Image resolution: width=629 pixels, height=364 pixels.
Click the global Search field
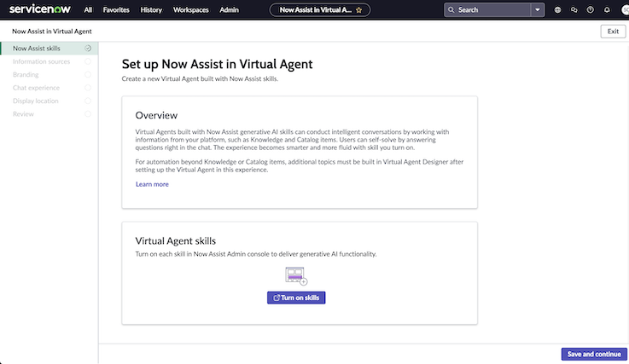coord(487,9)
